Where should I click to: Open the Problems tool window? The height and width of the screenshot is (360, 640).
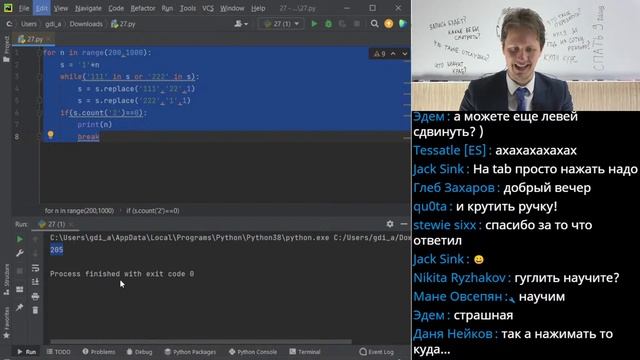click(99, 352)
